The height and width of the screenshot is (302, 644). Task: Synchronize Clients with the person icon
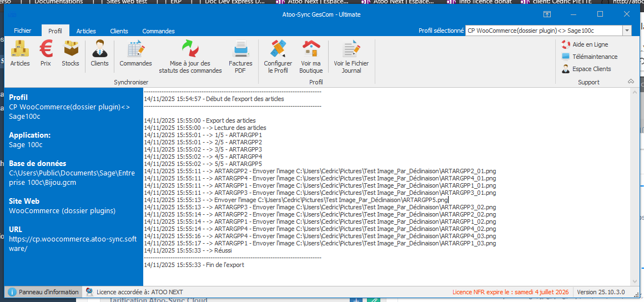[99, 53]
